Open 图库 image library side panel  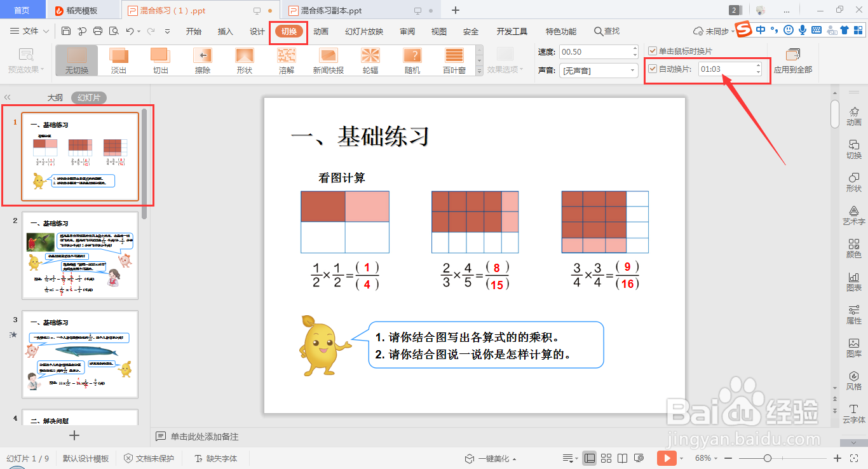click(x=854, y=348)
